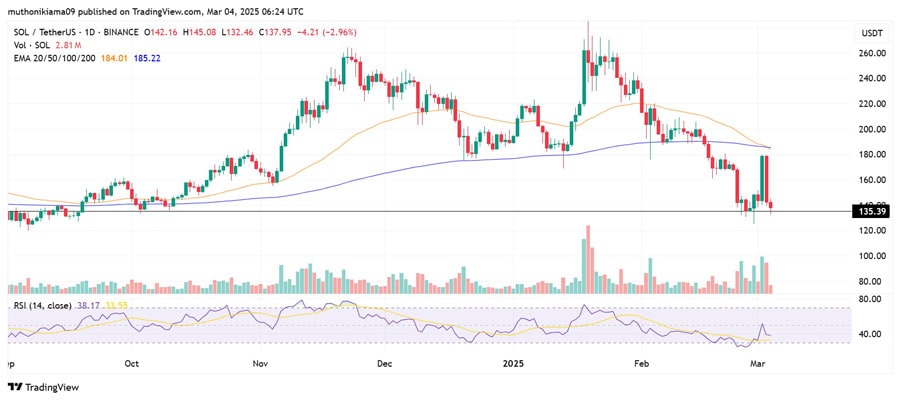Click the Dec label on time axis
Image resolution: width=900 pixels, height=400 pixels.
point(385,364)
